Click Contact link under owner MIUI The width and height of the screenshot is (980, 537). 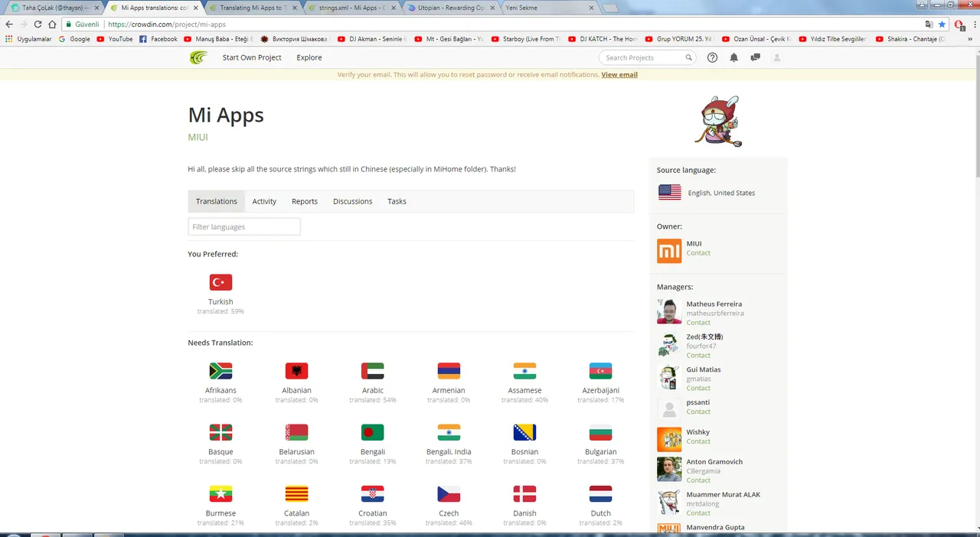coord(698,253)
